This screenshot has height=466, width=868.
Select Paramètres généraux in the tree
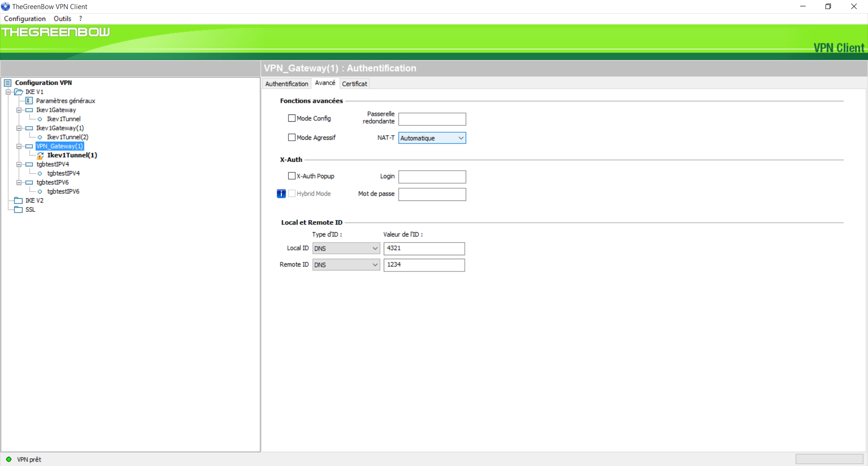pos(66,101)
